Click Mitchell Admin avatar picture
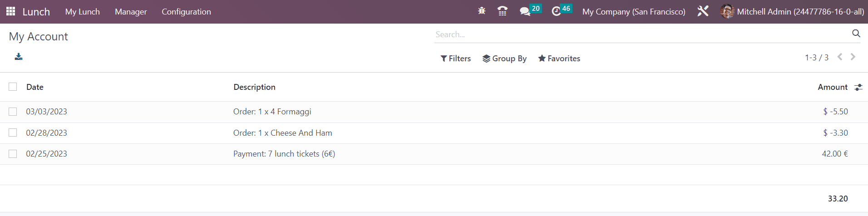The image size is (868, 216). coord(727,11)
